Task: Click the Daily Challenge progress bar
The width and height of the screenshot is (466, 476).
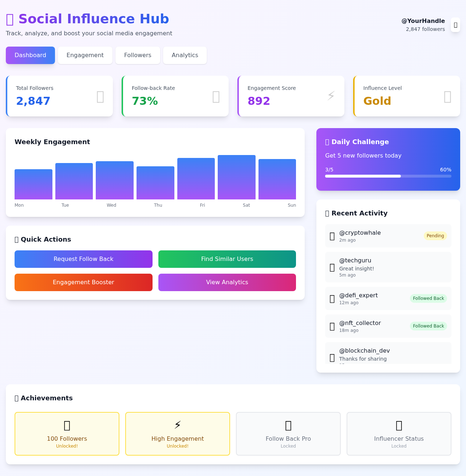Action: (x=388, y=176)
